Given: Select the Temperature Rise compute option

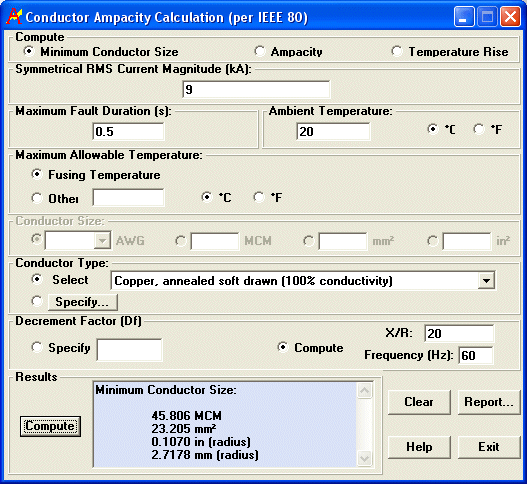Looking at the screenshot, I should [397, 51].
